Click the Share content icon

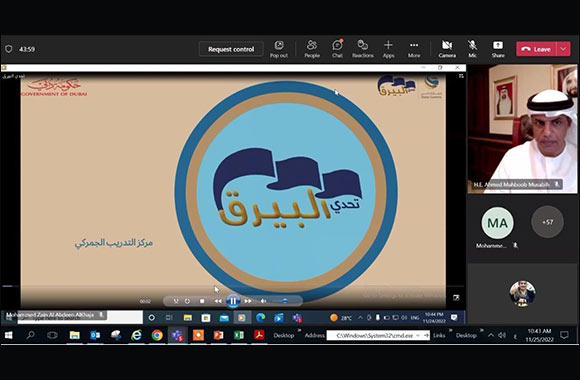pos(498,49)
